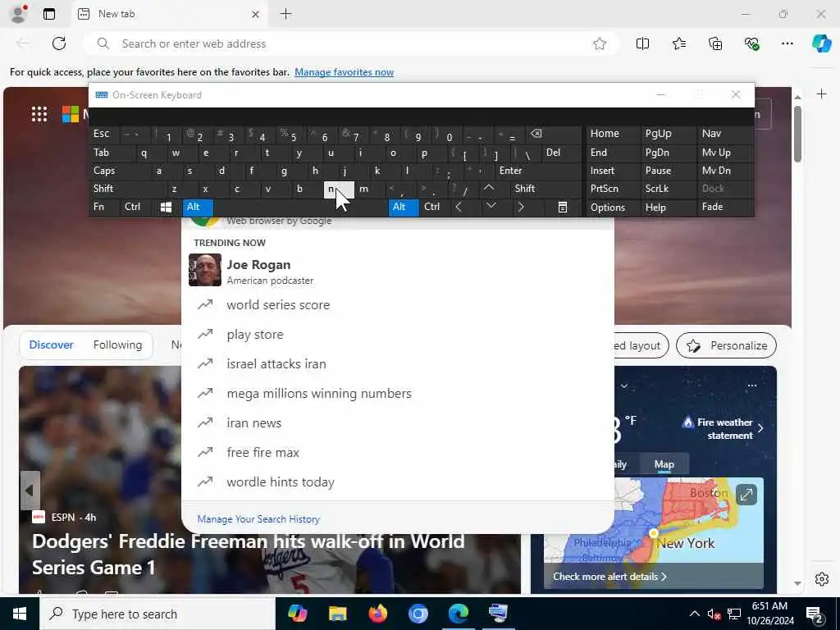Show hidden system tray icons
Viewport: 840px width, 630px height.
(694, 614)
